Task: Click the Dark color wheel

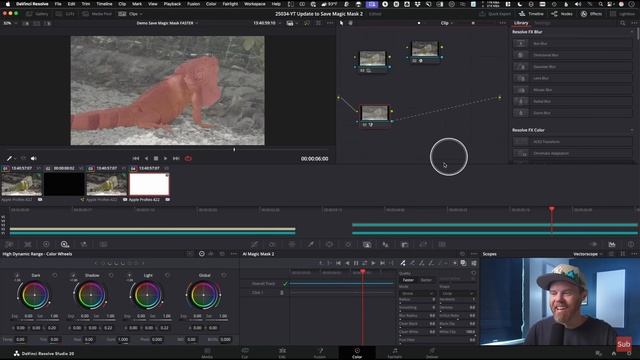Action: pos(35,295)
